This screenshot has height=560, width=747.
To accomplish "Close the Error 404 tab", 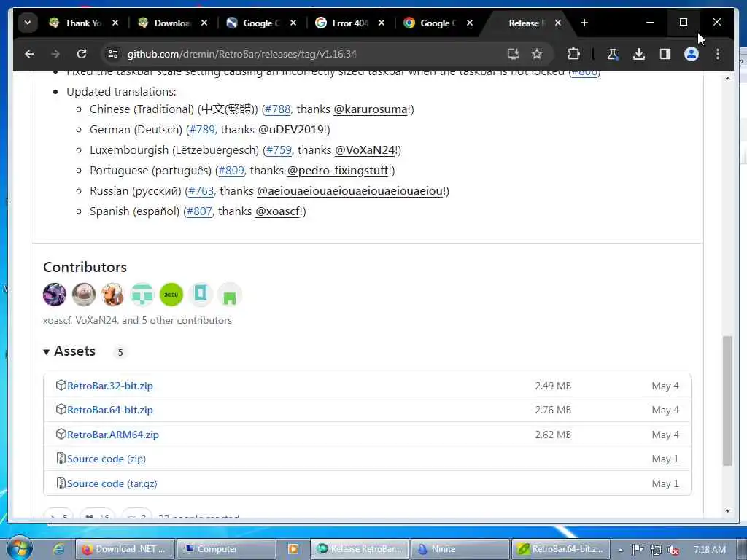I will (x=382, y=23).
